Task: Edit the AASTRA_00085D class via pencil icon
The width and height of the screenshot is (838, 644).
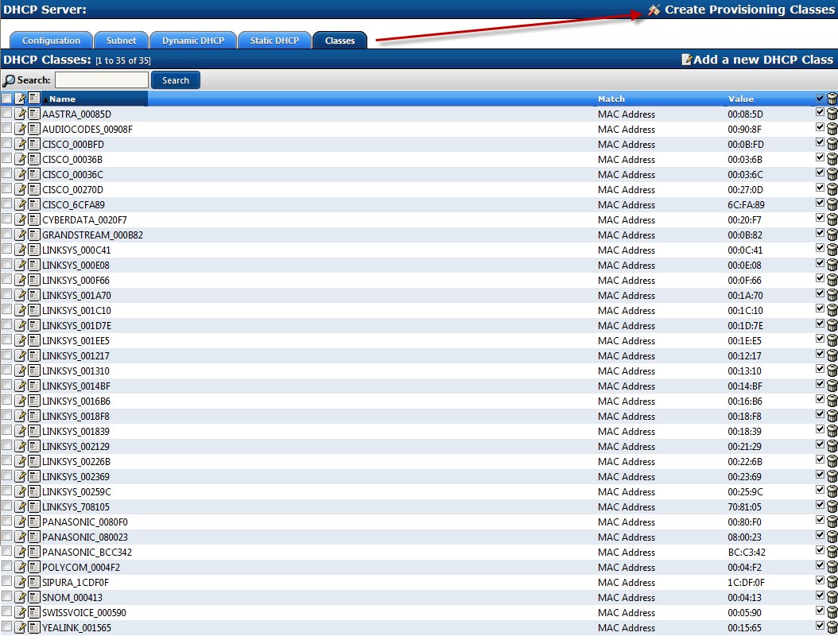Action: coord(21,114)
